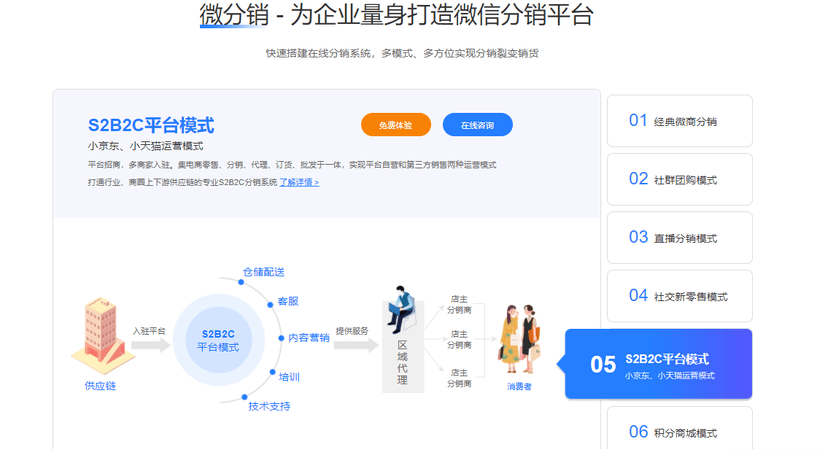Image resolution: width=828 pixels, height=449 pixels.
Task: Click the 供应链 caption text
Action: (x=100, y=386)
